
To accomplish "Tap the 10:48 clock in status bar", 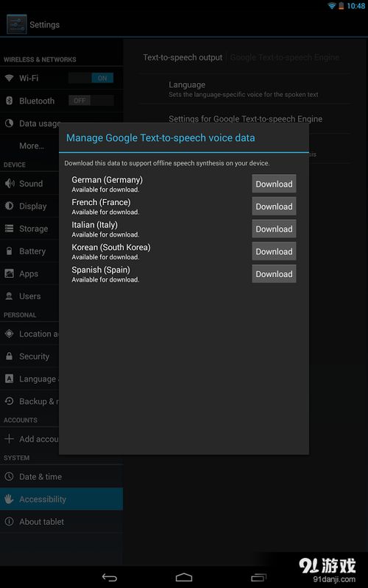I will (x=355, y=6).
